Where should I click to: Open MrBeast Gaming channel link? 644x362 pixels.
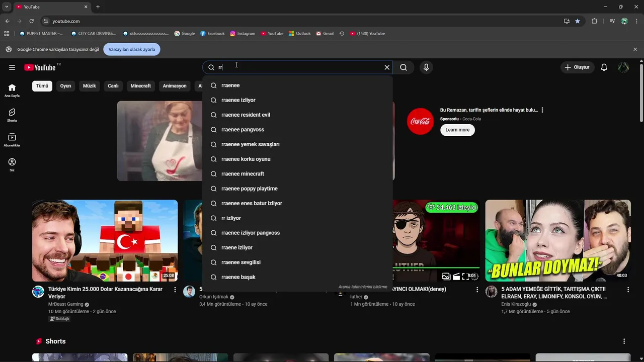65,304
